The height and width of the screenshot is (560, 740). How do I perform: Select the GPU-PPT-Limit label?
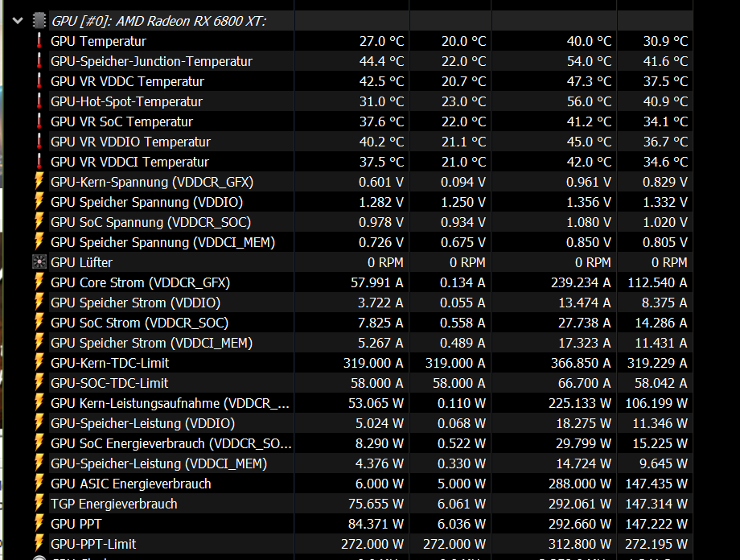[x=93, y=544]
